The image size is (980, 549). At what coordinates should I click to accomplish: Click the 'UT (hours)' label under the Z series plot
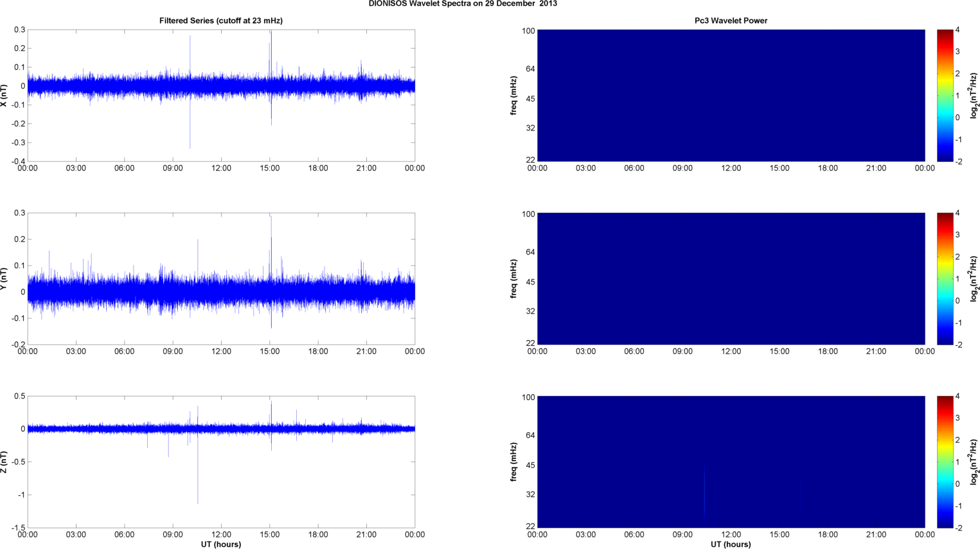pos(221,544)
